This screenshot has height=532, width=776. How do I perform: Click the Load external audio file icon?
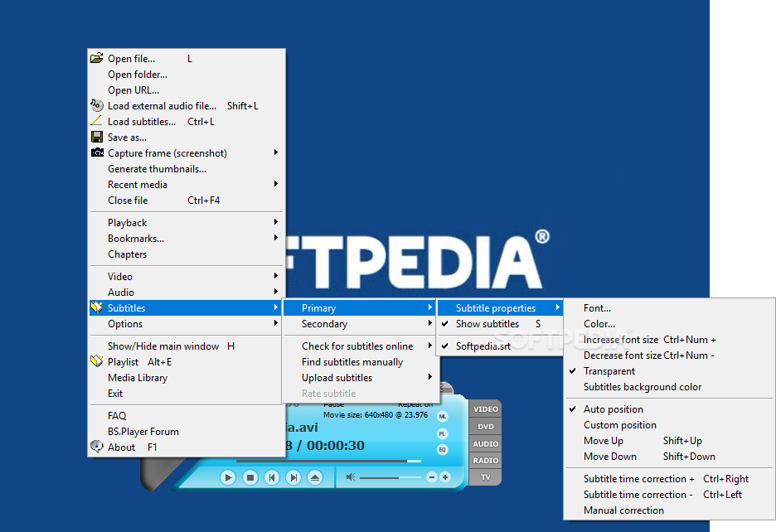point(97,105)
